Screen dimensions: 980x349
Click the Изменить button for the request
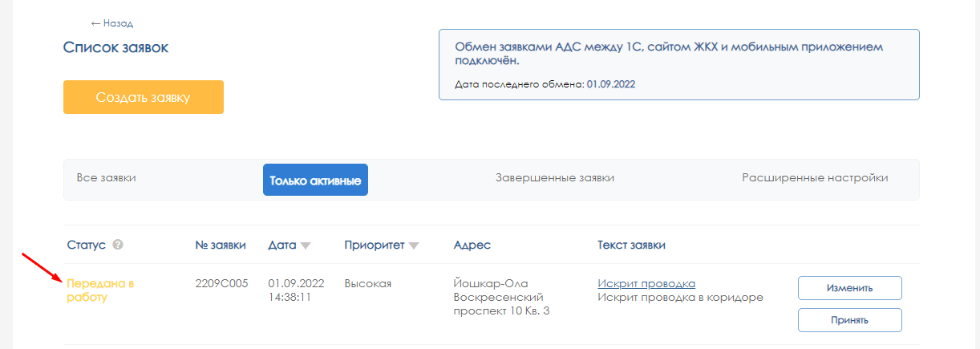pos(849,287)
